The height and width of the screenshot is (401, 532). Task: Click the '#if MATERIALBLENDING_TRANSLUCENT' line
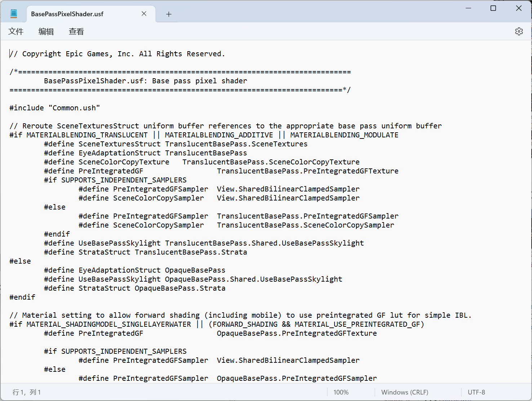(x=204, y=135)
